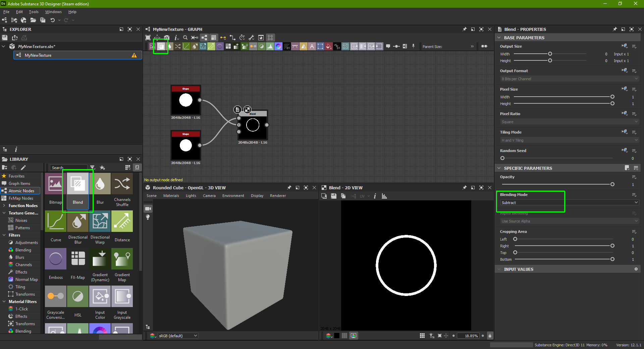Open a package with the folder icon

point(33,20)
